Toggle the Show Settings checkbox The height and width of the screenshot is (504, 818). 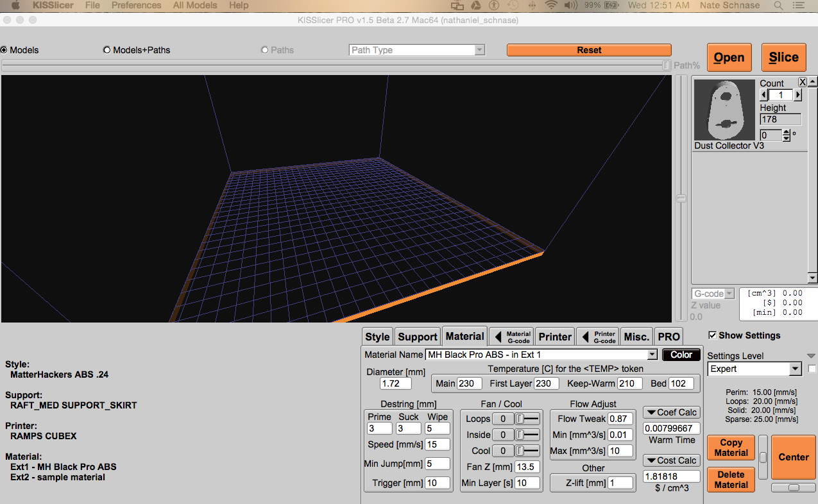pos(712,335)
